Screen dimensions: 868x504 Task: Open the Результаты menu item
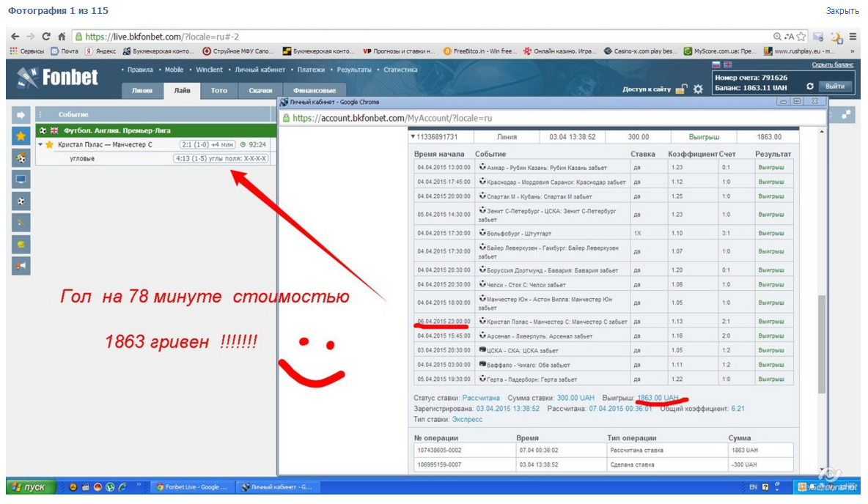pos(354,70)
